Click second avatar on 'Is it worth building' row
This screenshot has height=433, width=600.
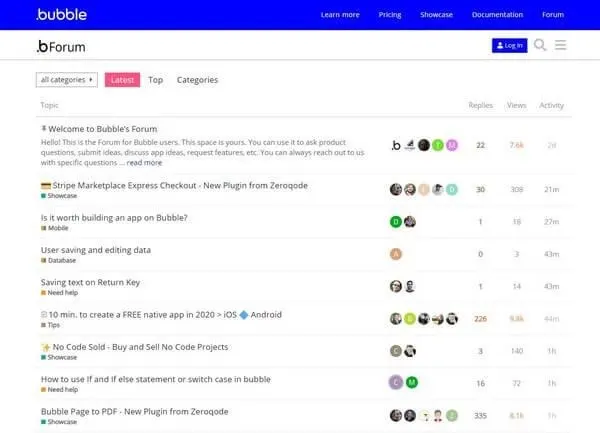point(410,221)
